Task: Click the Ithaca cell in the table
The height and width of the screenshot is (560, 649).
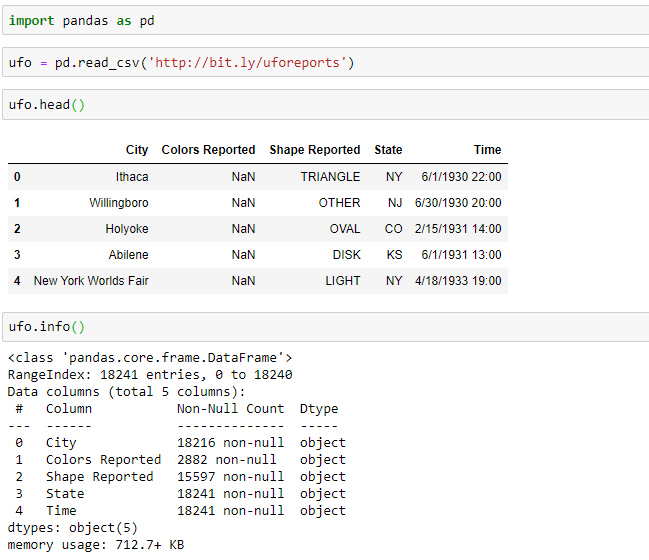Action: pos(132,177)
